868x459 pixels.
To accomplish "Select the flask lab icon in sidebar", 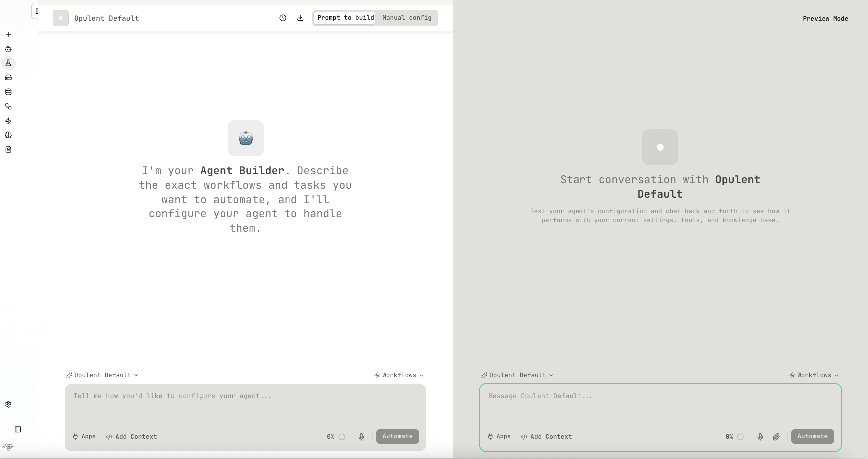I will click(x=8, y=63).
